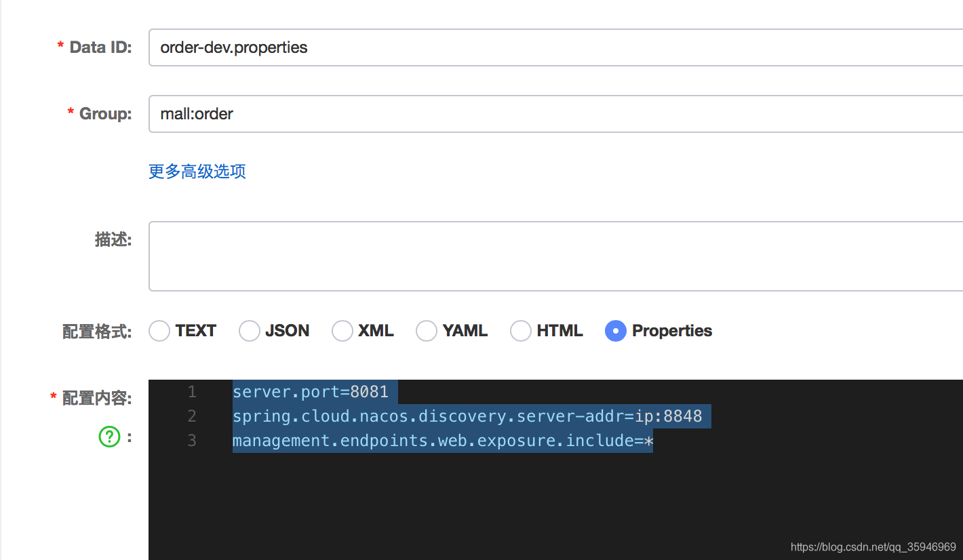
Task: Click the 配置内容 label
Action: coord(97,399)
